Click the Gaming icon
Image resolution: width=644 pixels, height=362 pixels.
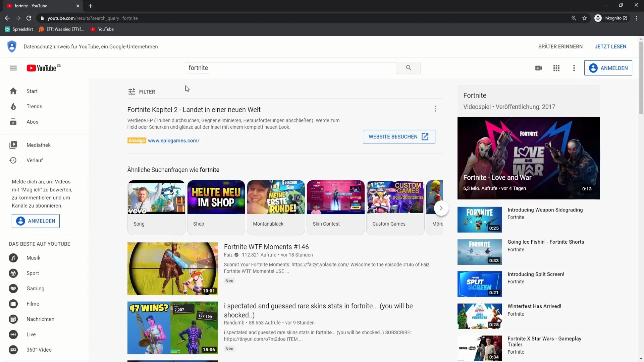tap(13, 289)
